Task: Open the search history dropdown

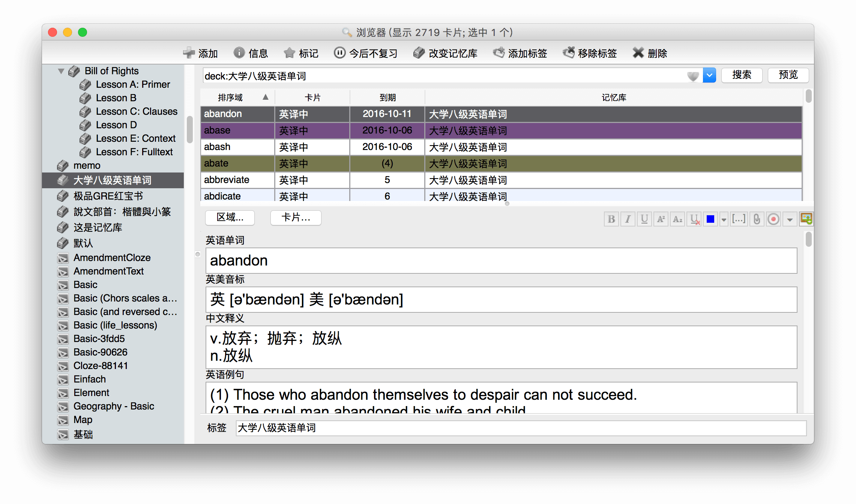Action: (709, 75)
